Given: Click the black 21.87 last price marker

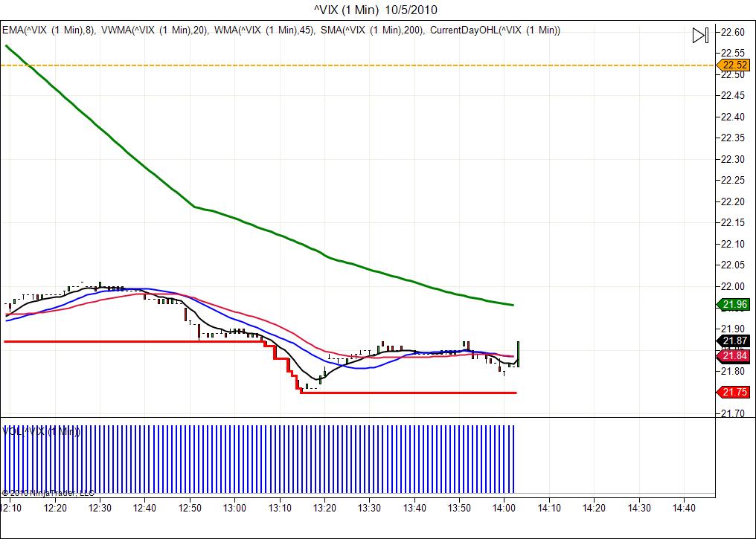Looking at the screenshot, I should click(x=734, y=341).
